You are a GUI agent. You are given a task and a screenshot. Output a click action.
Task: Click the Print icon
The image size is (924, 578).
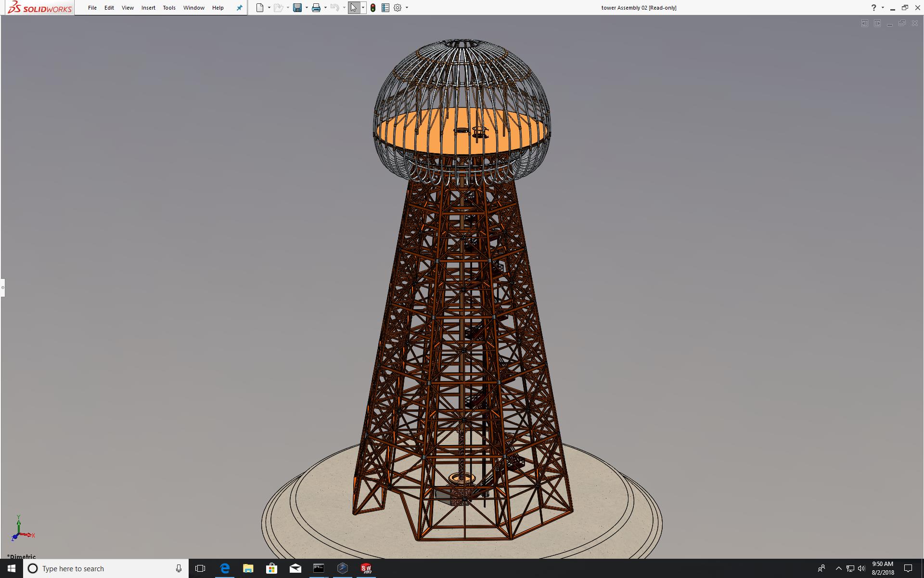tap(316, 8)
